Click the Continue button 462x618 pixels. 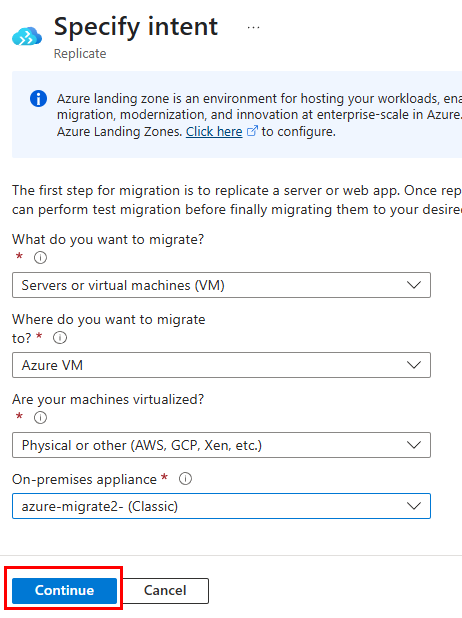point(64,590)
